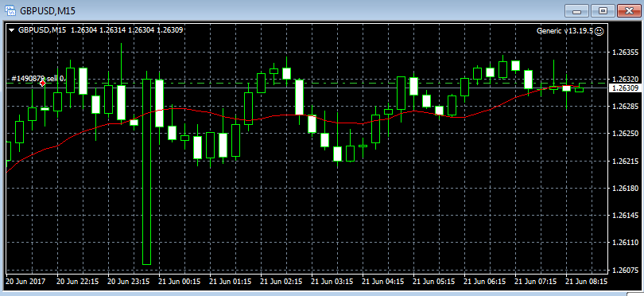644x296 pixels.
Task: Click the 20 Jun 23:15 time label
Action: click(x=128, y=282)
